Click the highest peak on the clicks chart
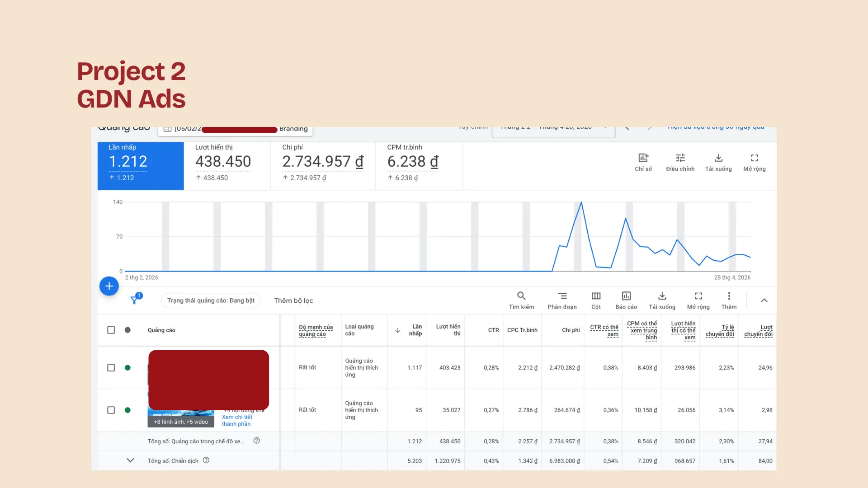Viewport: 868px width, 488px height. [x=581, y=203]
